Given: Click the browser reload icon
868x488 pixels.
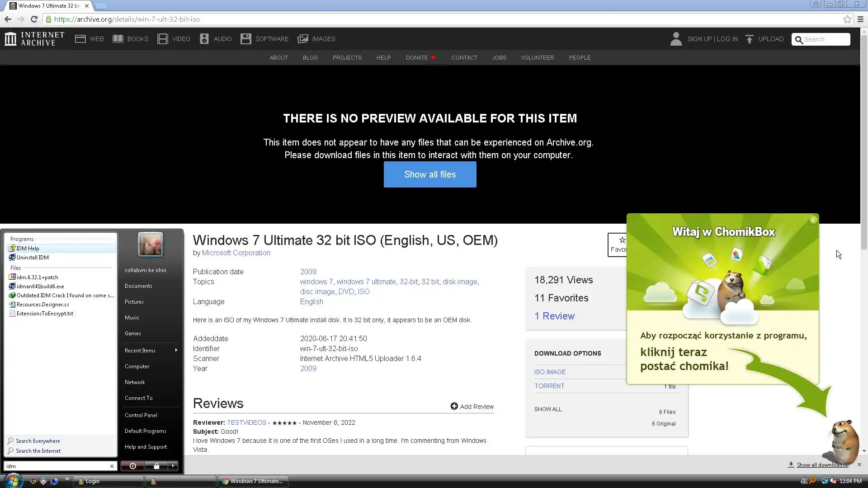Looking at the screenshot, I should pos(34,19).
